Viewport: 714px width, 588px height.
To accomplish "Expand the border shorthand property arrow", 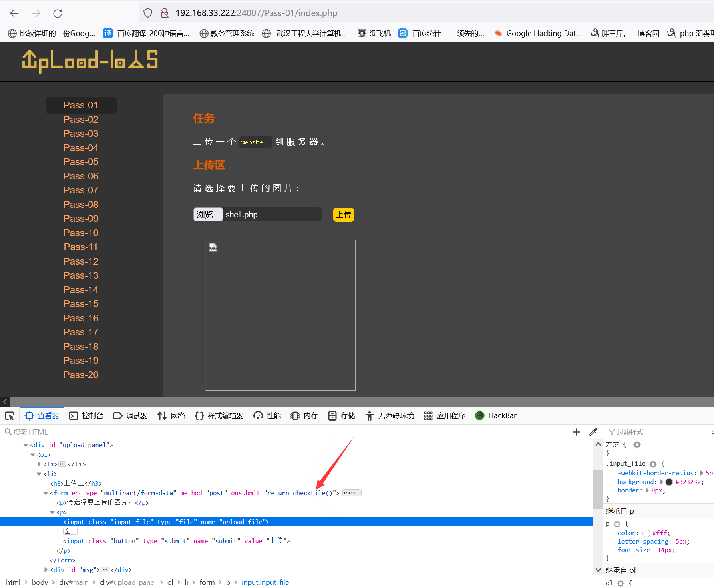I will click(647, 490).
